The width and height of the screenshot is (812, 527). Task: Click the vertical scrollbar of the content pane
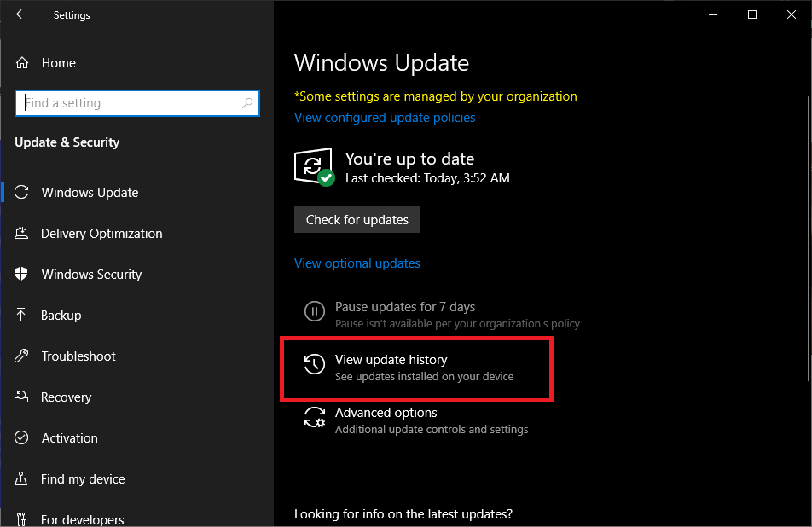809,238
